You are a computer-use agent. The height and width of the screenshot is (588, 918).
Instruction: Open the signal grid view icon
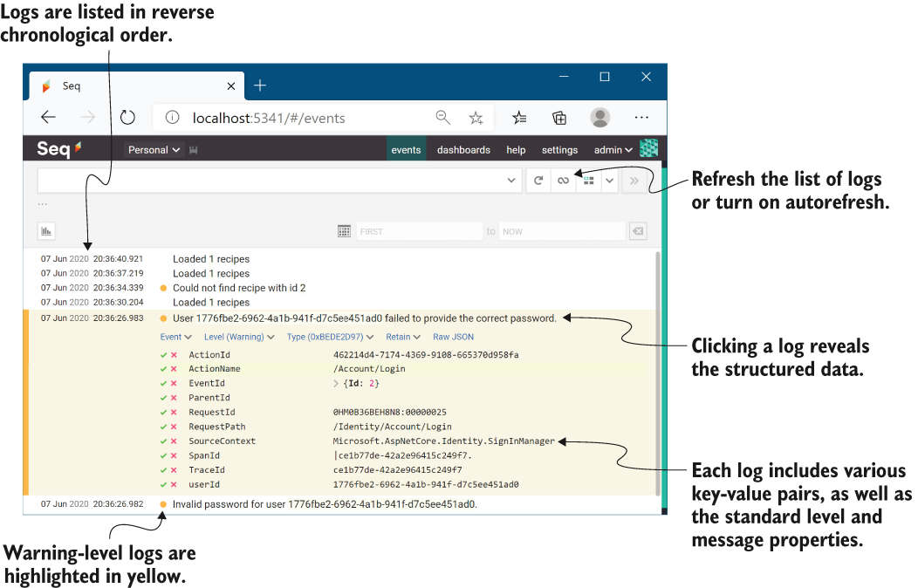pyautogui.click(x=588, y=181)
